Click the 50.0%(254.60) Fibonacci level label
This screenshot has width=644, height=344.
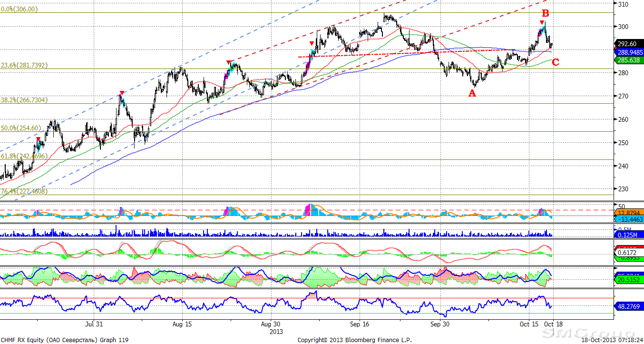point(23,128)
